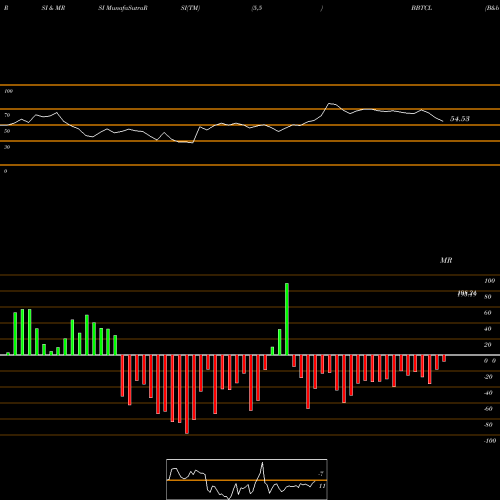Select the 'SI(TM)' title text
500x500 pixels.
[x=190, y=8]
